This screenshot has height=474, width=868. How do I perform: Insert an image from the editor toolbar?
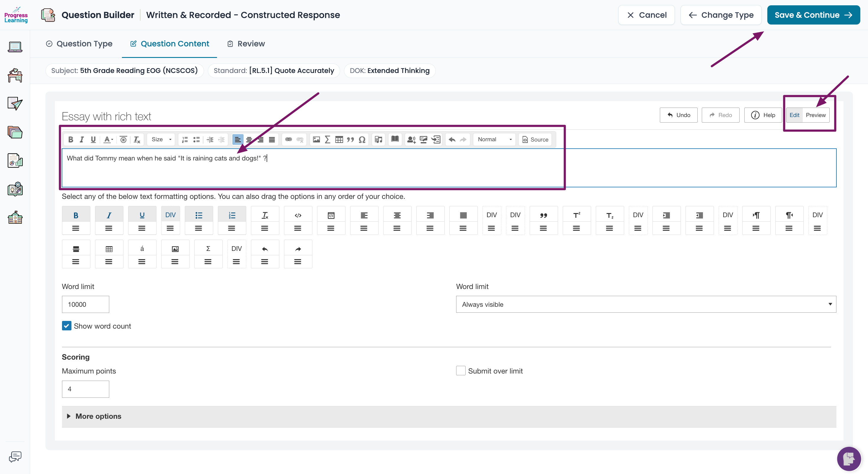(316, 139)
